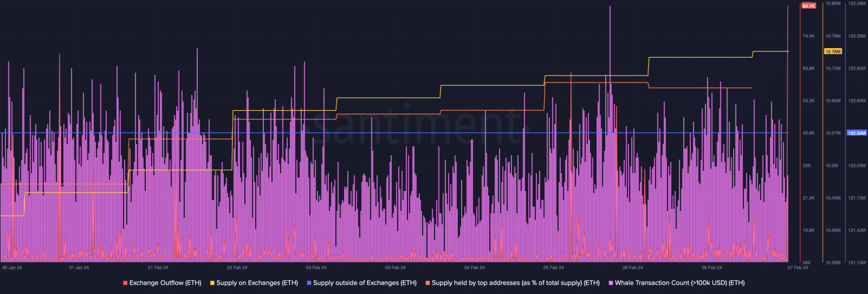
Task: Click the red 84.1K value badge
Action: click(x=809, y=6)
